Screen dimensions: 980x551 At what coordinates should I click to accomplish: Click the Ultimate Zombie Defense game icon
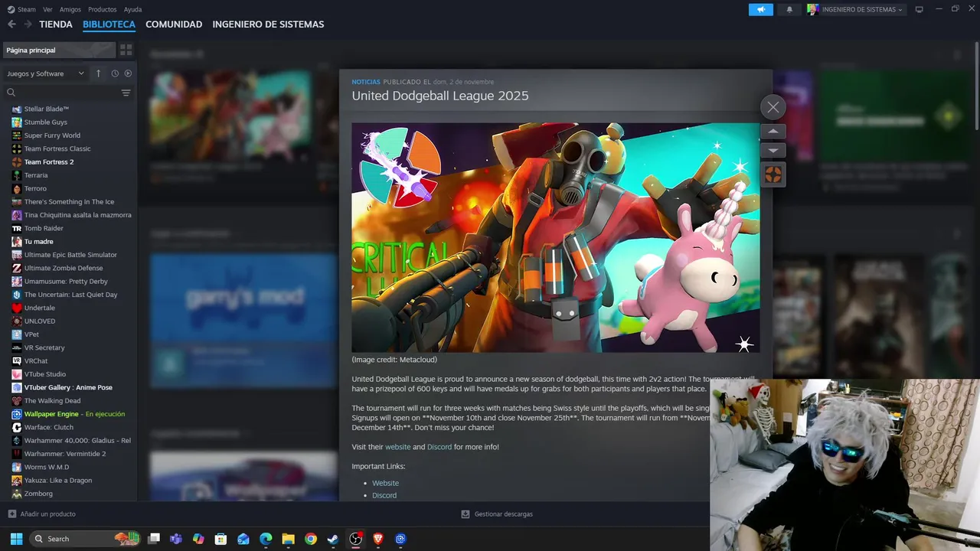pos(17,268)
